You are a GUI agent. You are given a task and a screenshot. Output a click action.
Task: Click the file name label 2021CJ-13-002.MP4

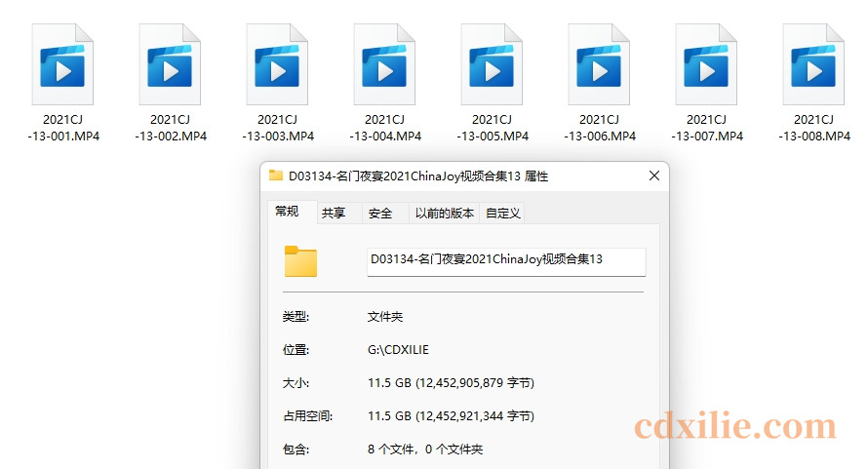pos(171,128)
